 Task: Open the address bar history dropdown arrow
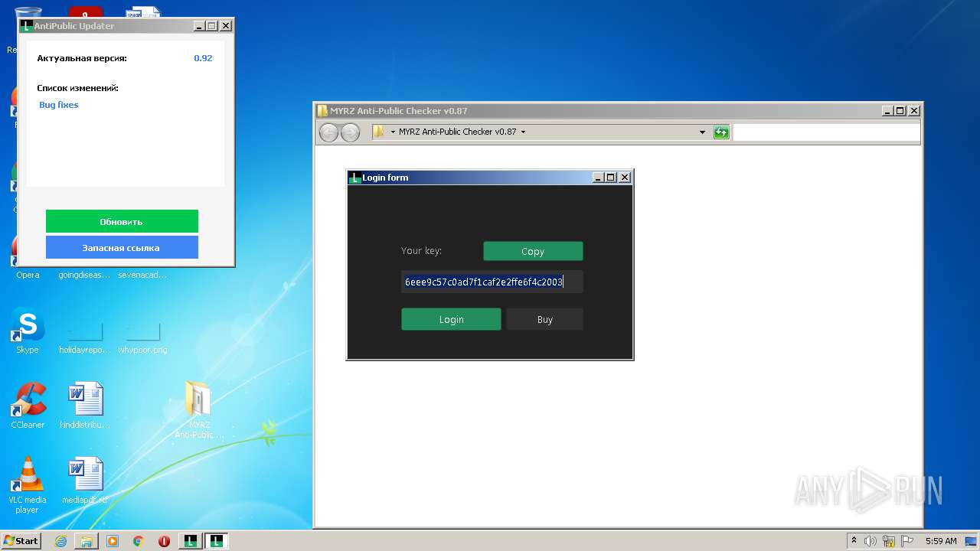click(702, 132)
